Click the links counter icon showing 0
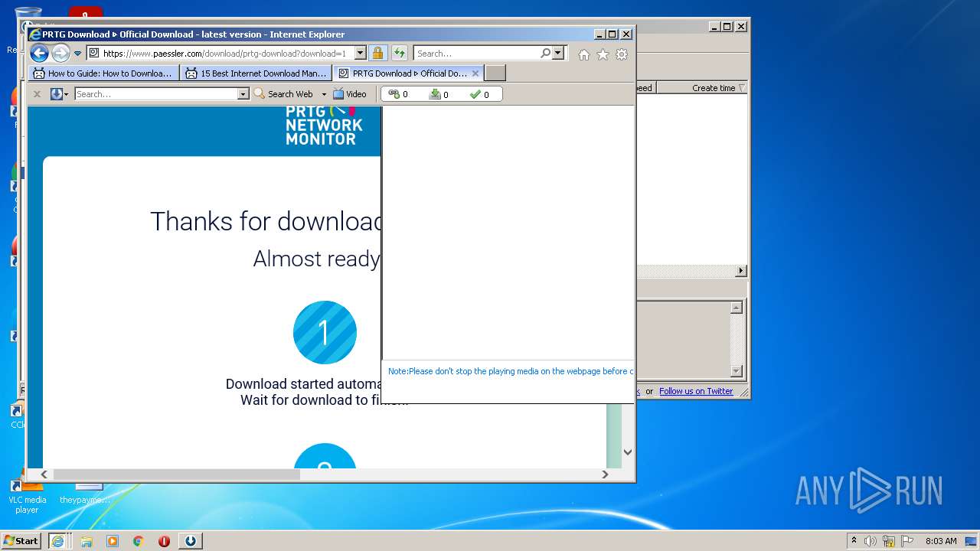 pyautogui.click(x=398, y=94)
